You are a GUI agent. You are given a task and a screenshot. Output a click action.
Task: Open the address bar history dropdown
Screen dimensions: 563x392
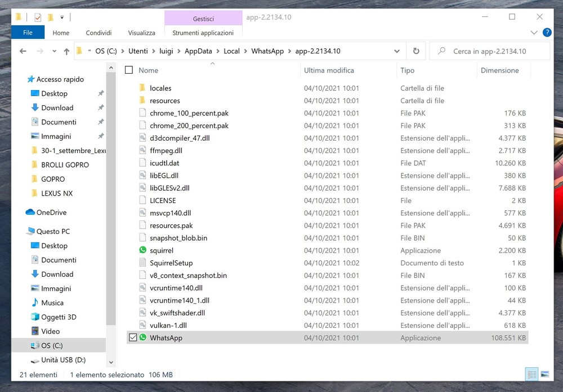[397, 51]
